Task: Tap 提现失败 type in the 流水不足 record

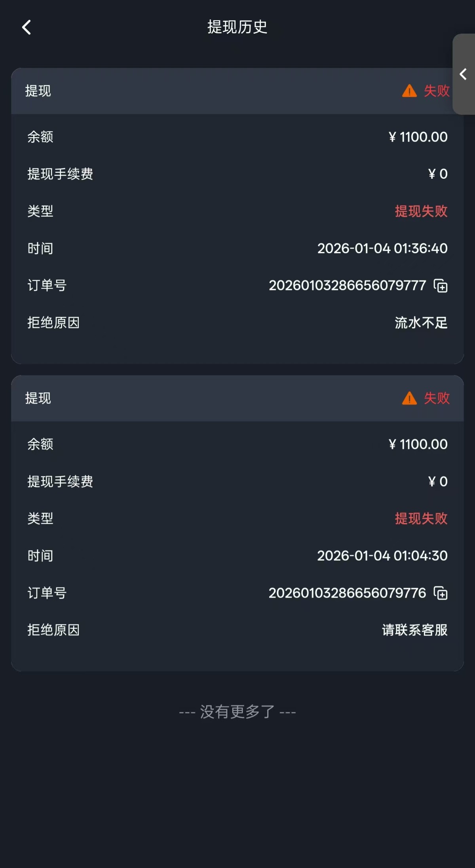Action: pyautogui.click(x=421, y=211)
